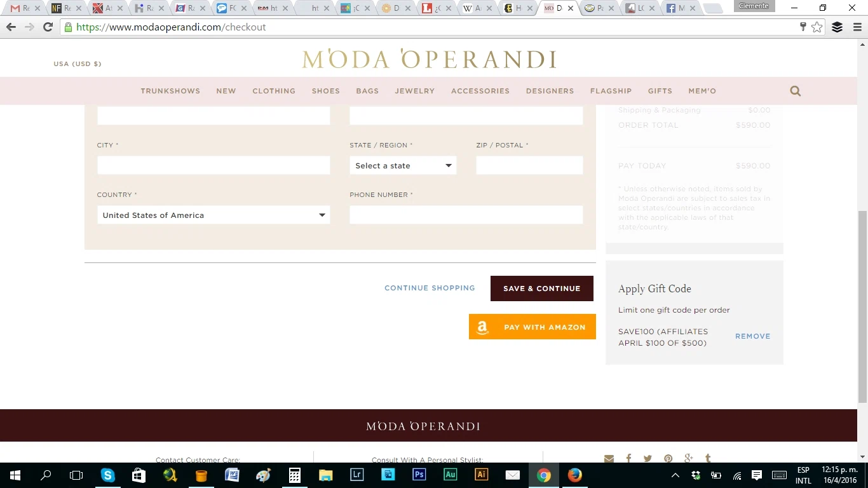Image resolution: width=868 pixels, height=488 pixels.
Task: Show hidden system tray icons chevron
Action: tap(675, 475)
